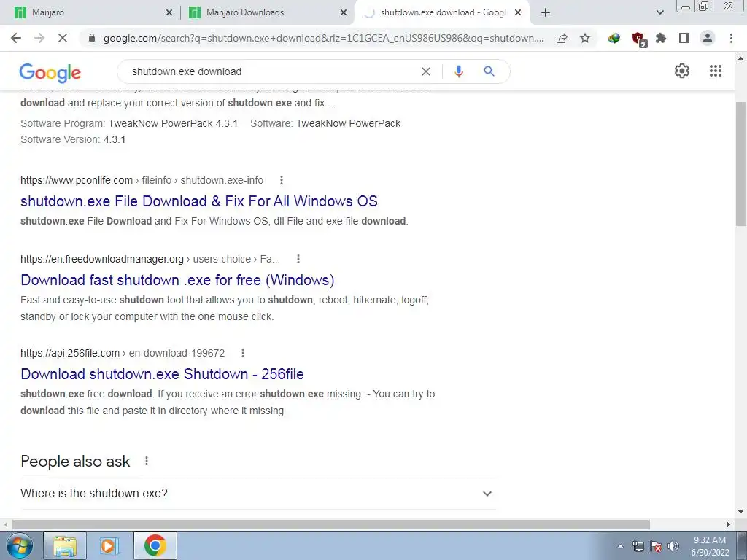
Task: Open Chrome's three-dot menu
Action: [x=731, y=38]
